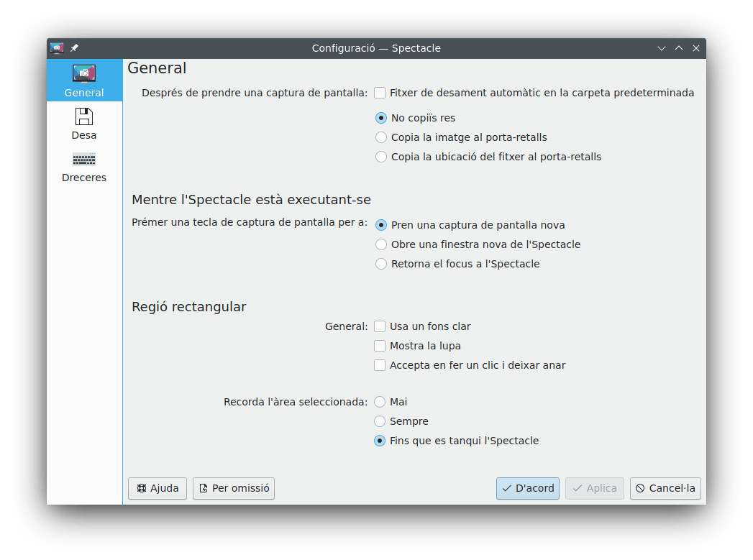Viewport: 753px width, 560px height.
Task: Confirm settings with D'acord button
Action: [528, 488]
